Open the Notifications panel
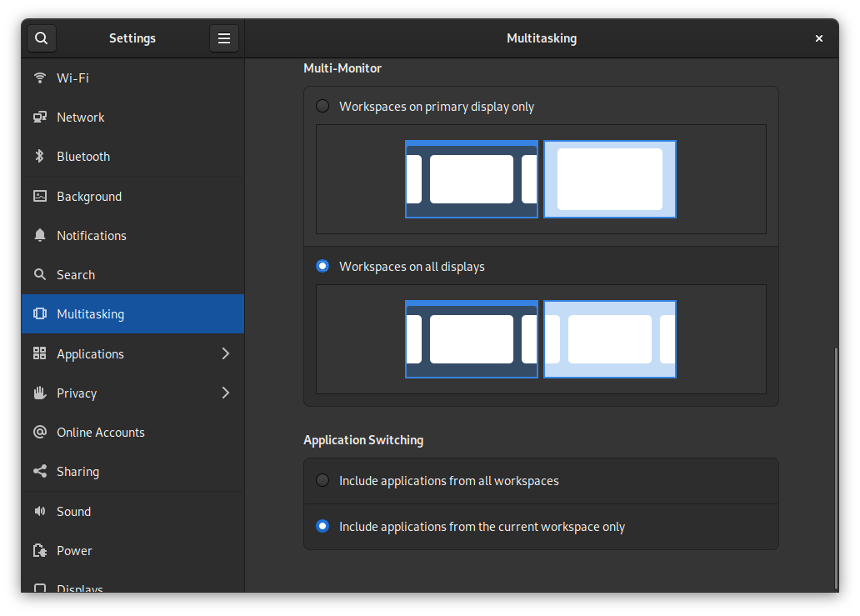860x616 pixels. click(x=132, y=235)
